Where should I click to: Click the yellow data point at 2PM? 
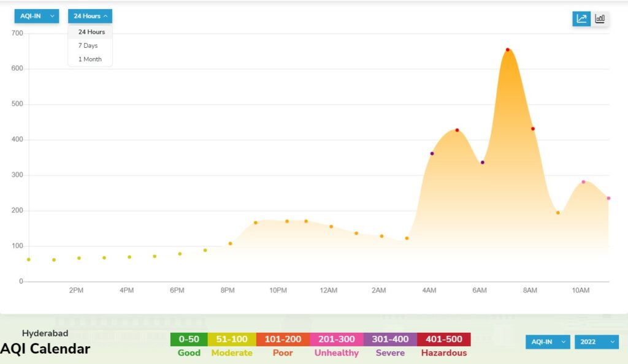(x=79, y=259)
